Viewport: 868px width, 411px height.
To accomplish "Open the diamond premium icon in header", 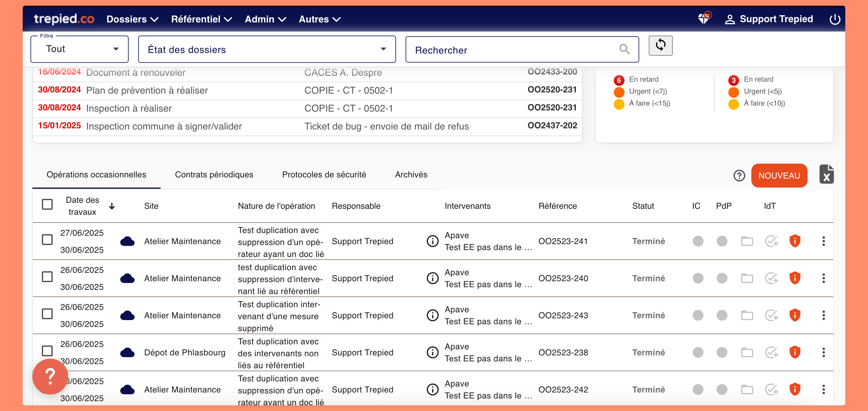I will (x=704, y=19).
